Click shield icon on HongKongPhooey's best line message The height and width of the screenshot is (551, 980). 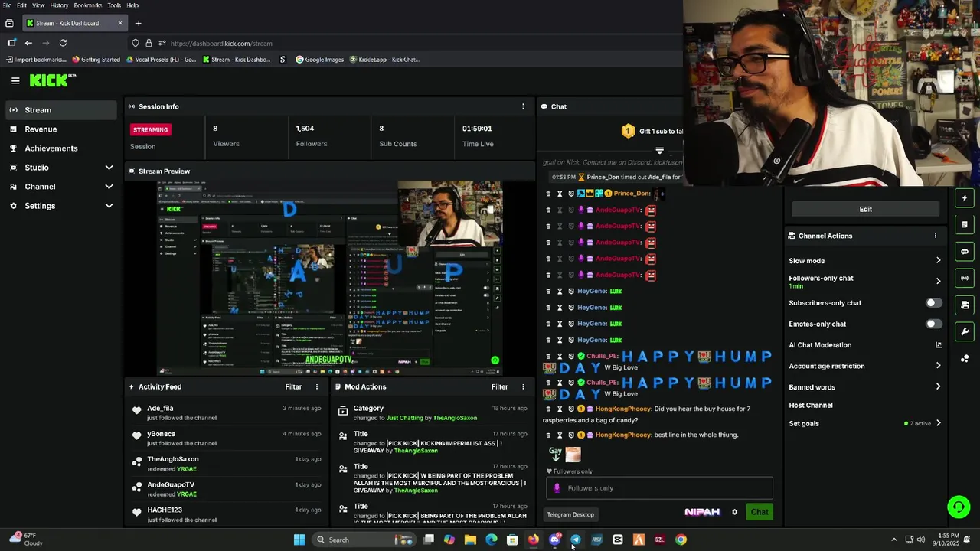coord(571,435)
